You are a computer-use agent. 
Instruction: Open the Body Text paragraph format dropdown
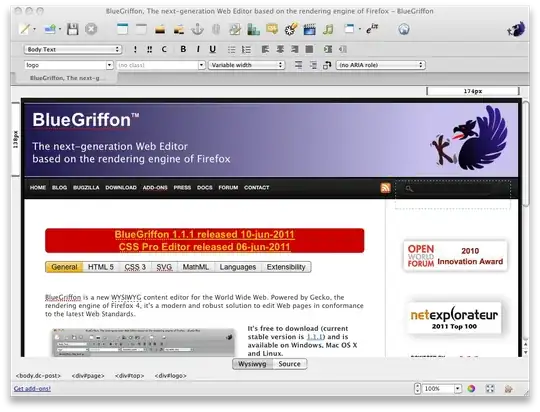point(73,49)
